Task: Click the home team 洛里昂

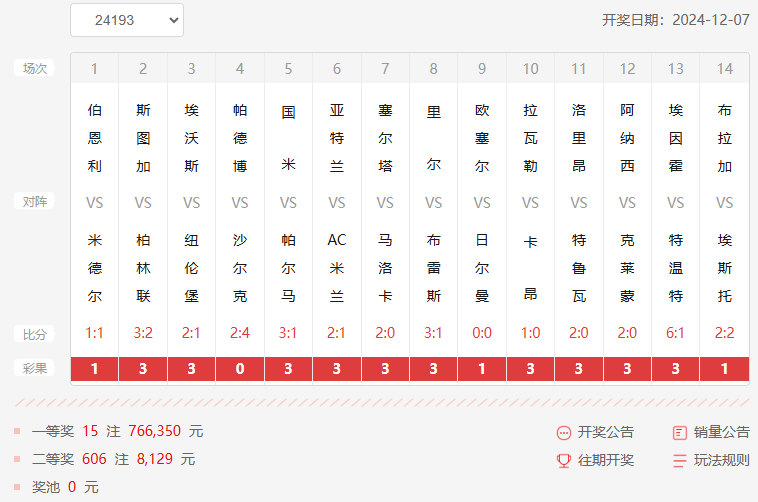Action: [579, 138]
